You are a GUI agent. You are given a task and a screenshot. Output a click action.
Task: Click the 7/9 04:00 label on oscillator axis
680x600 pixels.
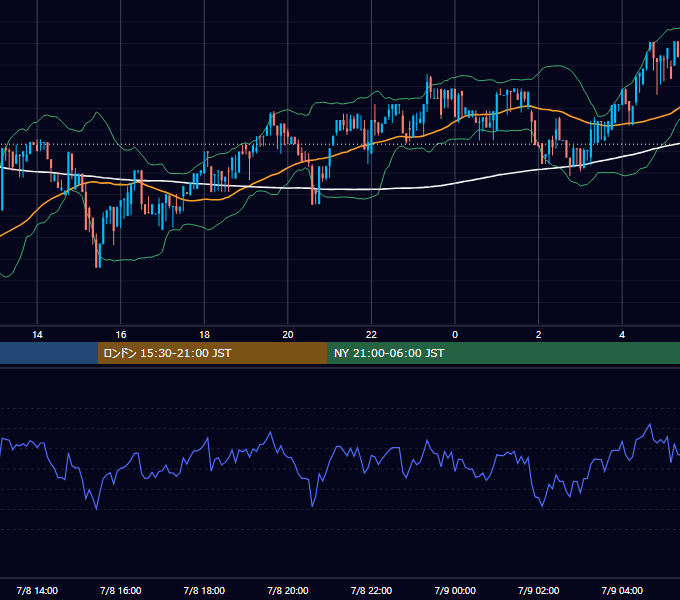coord(622,590)
